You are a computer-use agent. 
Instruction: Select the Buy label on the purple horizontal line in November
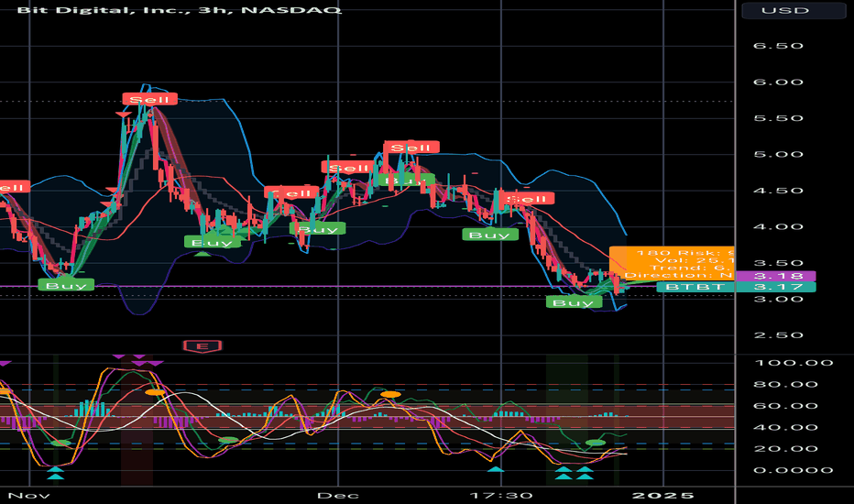tap(66, 285)
